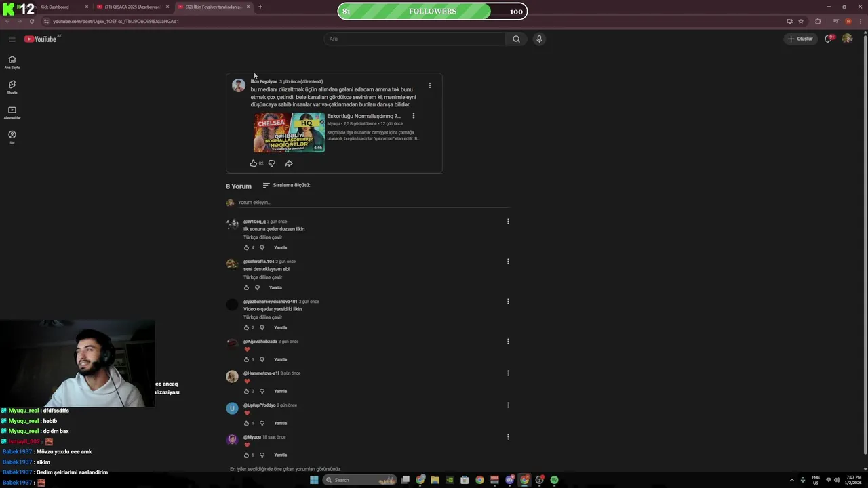Like the comment by @UpfupfYoddyo

pos(246,423)
